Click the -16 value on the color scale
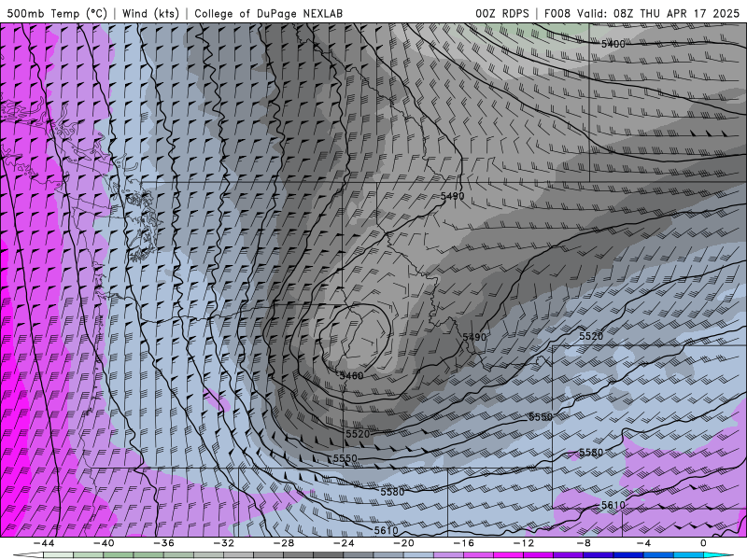 click(463, 543)
